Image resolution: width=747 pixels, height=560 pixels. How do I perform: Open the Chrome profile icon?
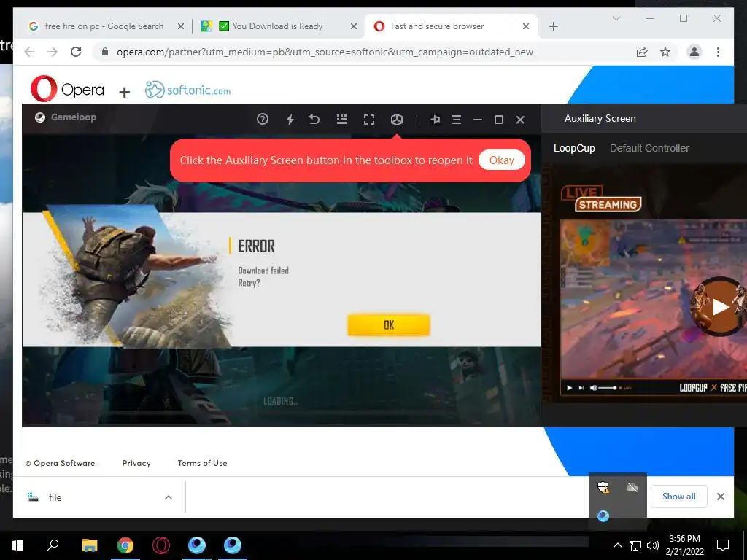coord(694,52)
